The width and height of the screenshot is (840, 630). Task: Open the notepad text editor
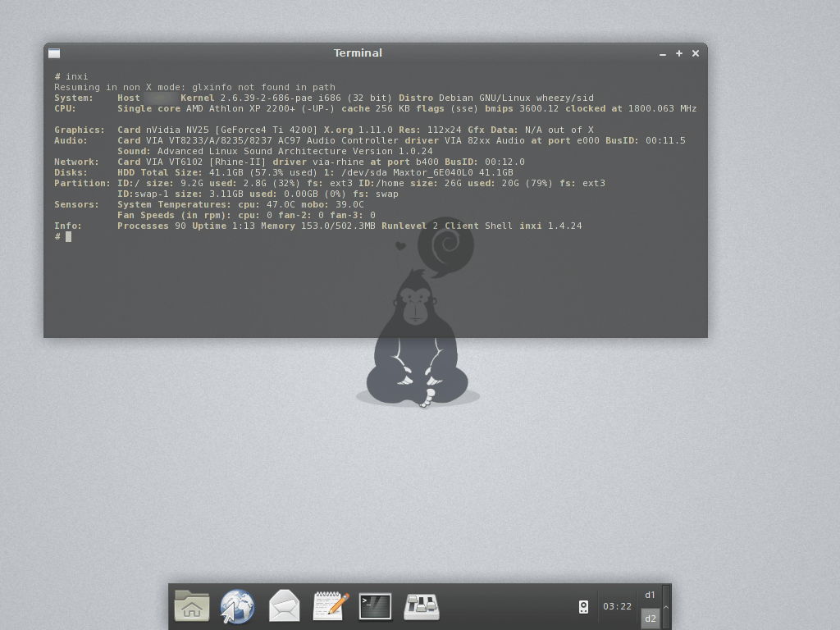coord(329,606)
